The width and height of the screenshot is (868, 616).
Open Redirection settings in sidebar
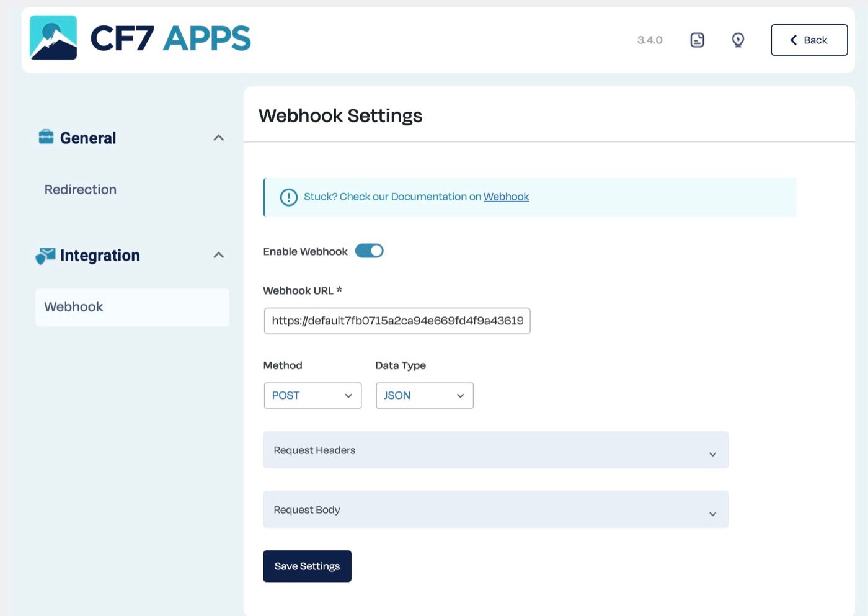[81, 189]
